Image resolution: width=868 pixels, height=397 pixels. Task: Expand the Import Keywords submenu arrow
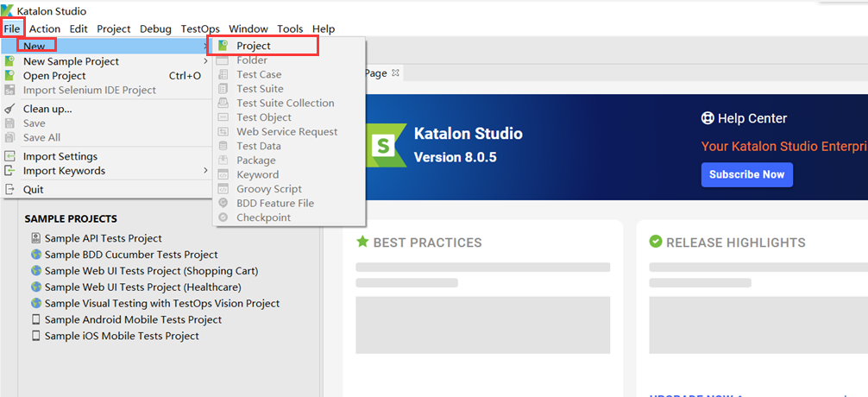[x=205, y=171]
